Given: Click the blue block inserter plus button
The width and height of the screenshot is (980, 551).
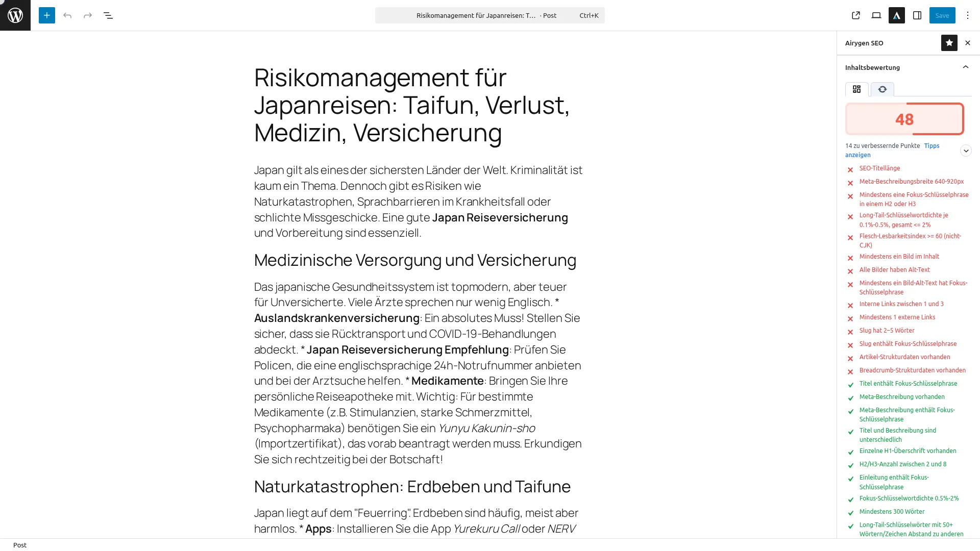Looking at the screenshot, I should [x=47, y=15].
